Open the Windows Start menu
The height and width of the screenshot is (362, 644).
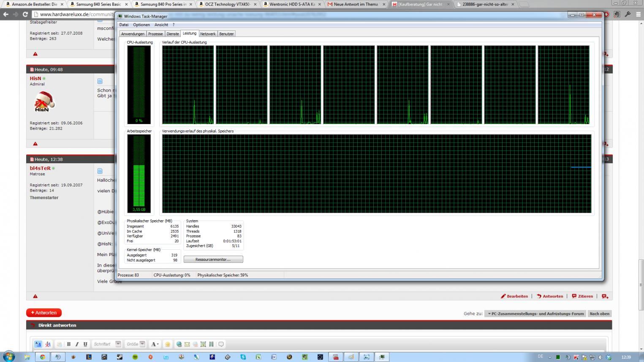tap(8, 357)
